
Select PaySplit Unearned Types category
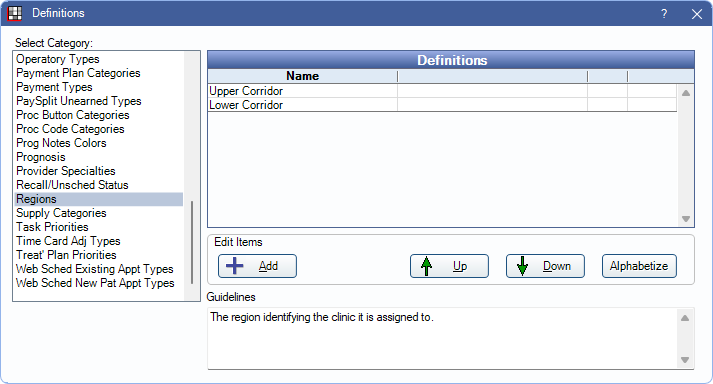[x=99, y=101]
